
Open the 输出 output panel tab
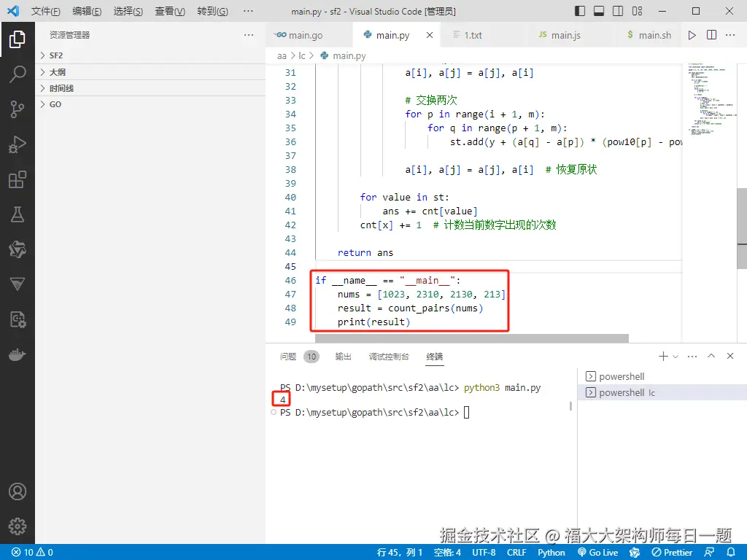pyautogui.click(x=343, y=356)
